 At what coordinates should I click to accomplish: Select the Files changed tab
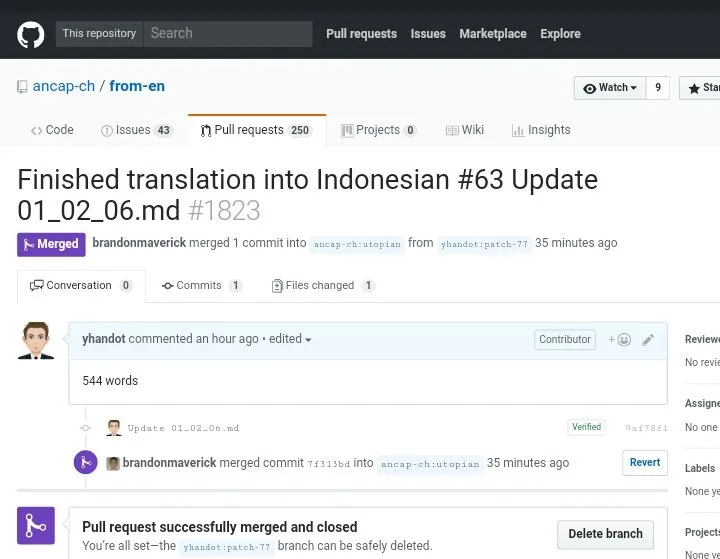[x=323, y=286]
